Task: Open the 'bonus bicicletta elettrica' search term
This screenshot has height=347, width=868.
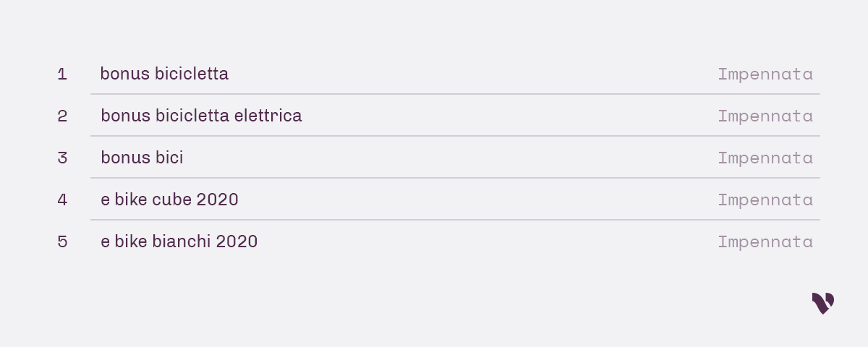Action: 201,116
